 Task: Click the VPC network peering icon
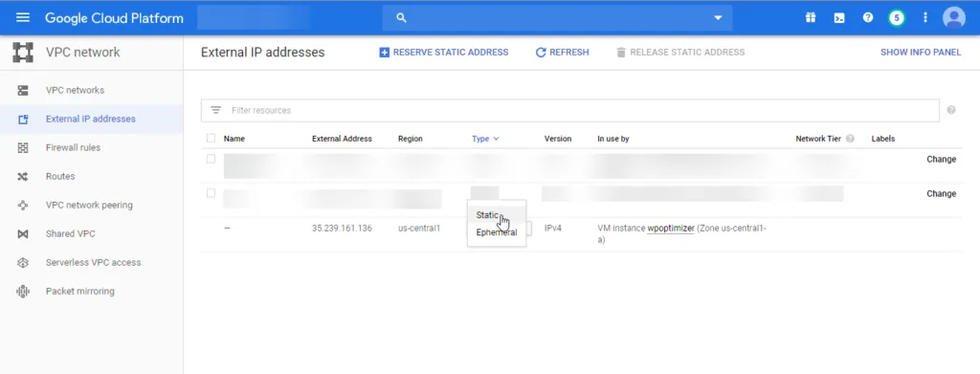click(x=23, y=206)
